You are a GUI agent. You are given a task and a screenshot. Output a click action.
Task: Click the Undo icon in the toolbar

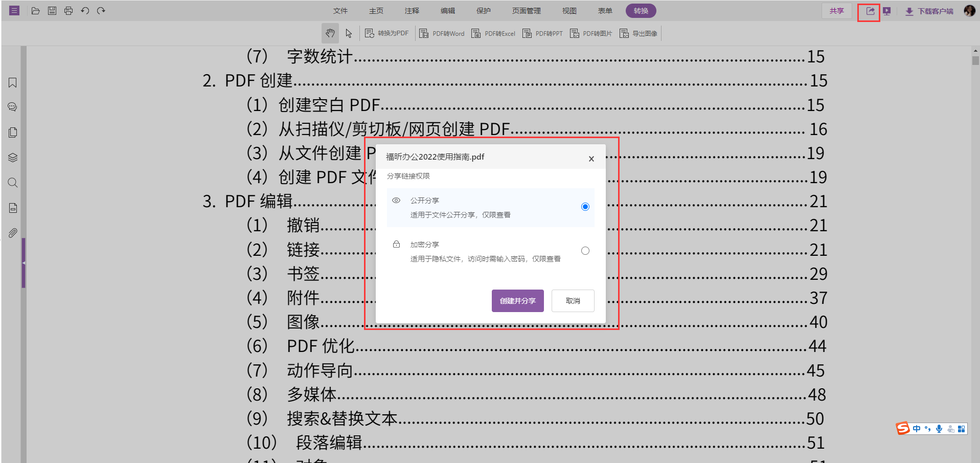(85, 10)
